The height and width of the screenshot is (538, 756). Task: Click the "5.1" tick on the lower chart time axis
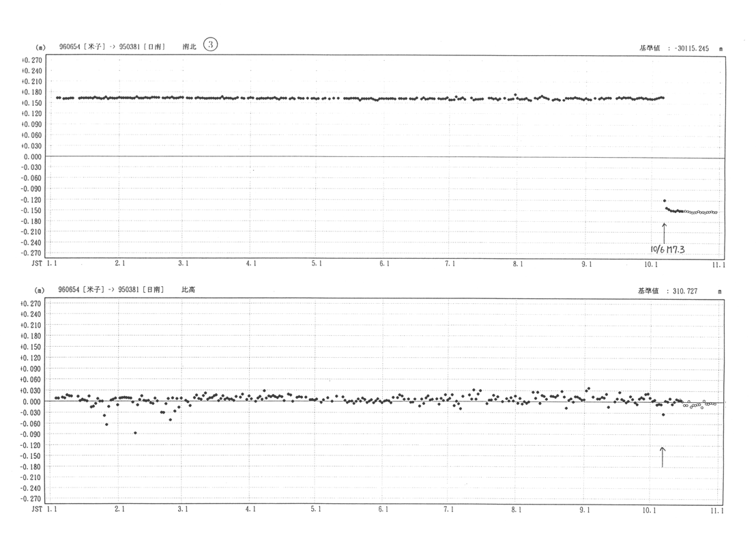pyautogui.click(x=316, y=509)
